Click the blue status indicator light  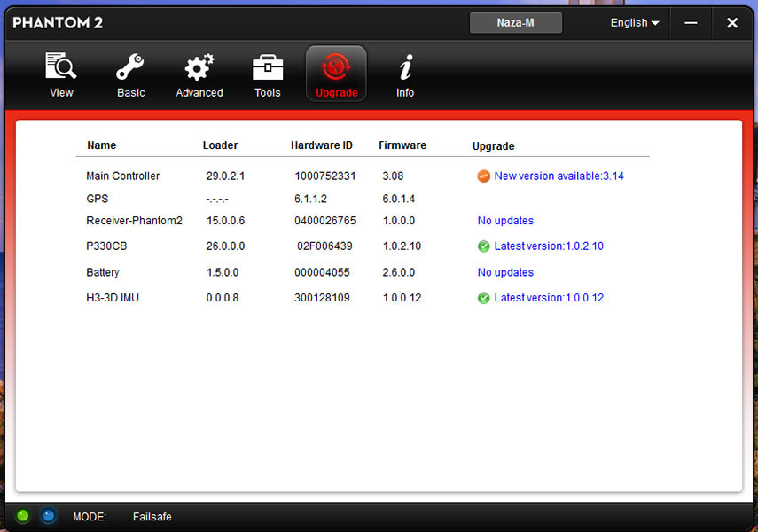click(x=48, y=516)
